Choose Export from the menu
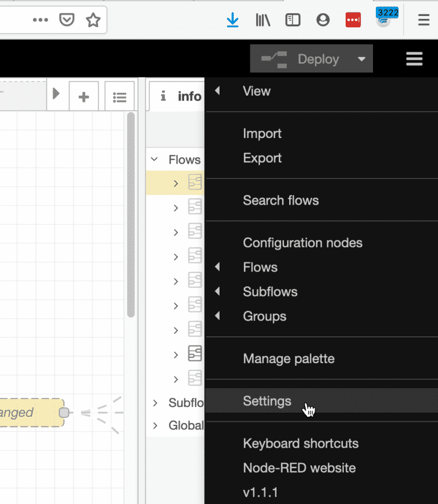 coord(322,158)
